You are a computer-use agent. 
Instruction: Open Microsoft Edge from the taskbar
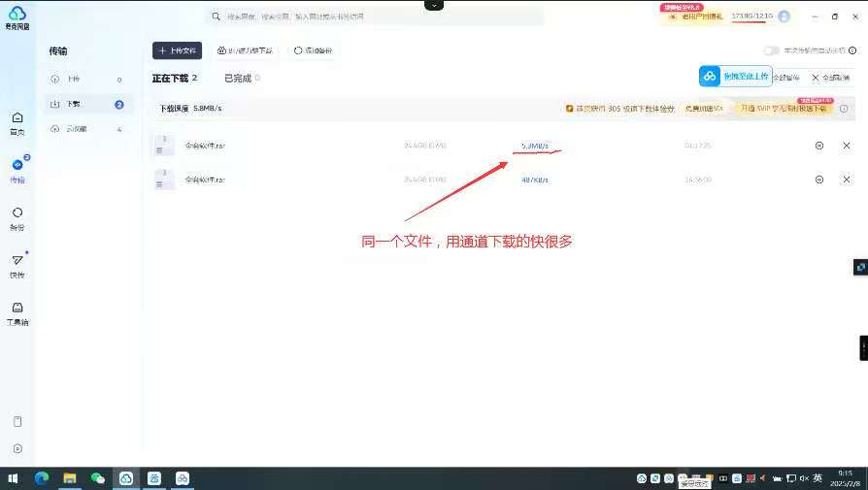(x=42, y=478)
